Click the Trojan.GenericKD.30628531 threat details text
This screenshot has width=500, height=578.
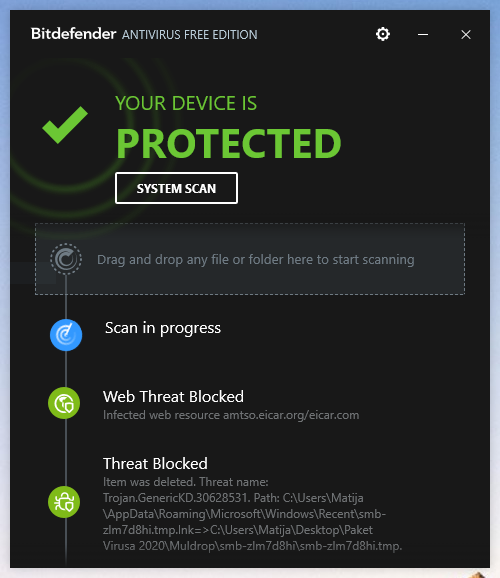(x=252, y=514)
